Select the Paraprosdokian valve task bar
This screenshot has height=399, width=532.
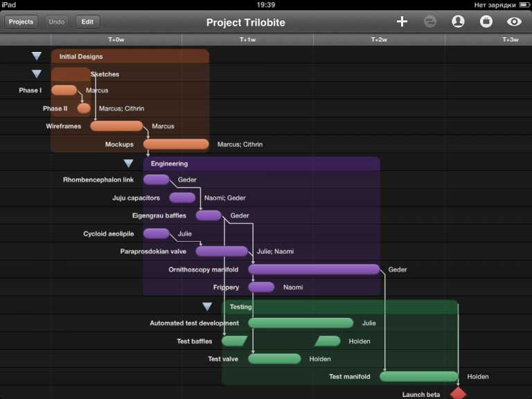click(x=222, y=251)
